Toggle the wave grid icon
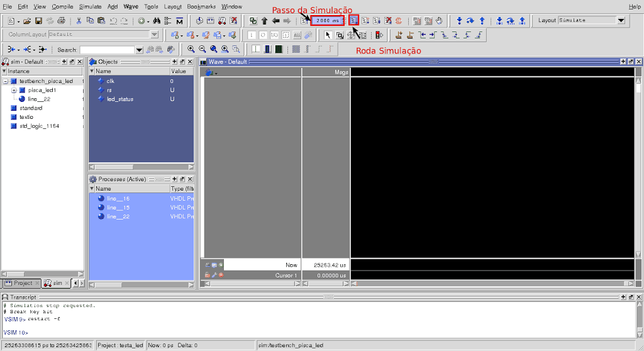 pyautogui.click(x=296, y=49)
